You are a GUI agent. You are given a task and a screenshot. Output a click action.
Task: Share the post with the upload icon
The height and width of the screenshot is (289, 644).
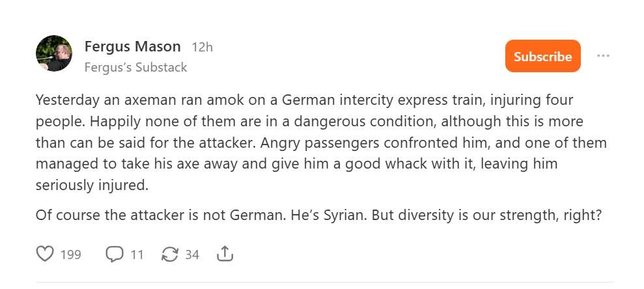225,254
